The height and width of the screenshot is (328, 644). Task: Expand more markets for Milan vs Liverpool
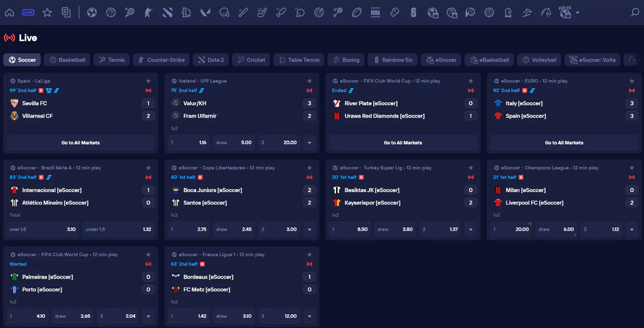(632, 230)
